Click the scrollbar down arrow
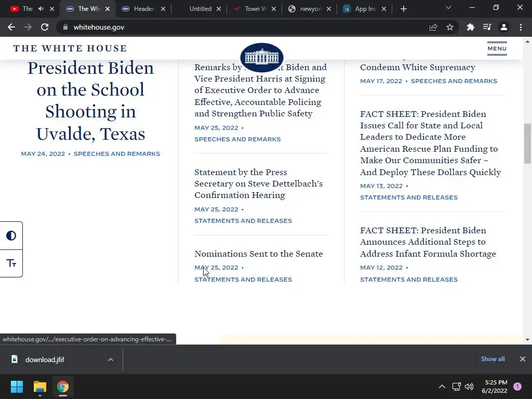The height and width of the screenshot is (399, 532). [527, 340]
